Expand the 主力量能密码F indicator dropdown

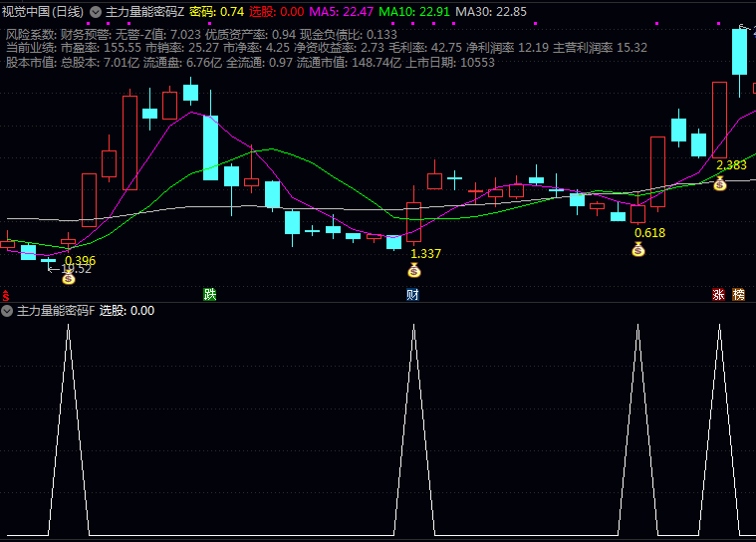(7, 311)
